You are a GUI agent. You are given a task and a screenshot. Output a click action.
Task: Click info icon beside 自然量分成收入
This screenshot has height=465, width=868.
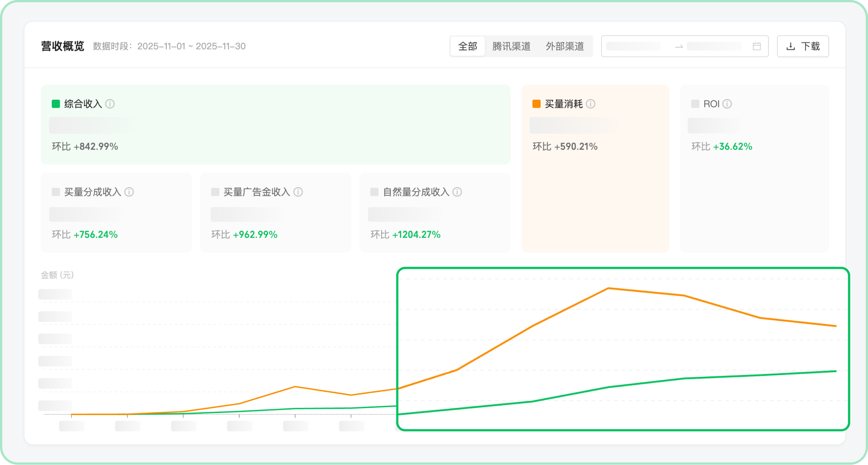pos(457,192)
